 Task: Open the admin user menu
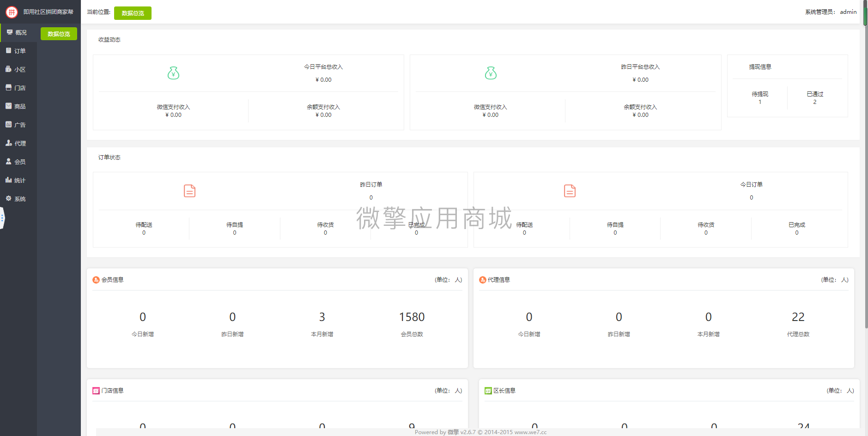[848, 12]
